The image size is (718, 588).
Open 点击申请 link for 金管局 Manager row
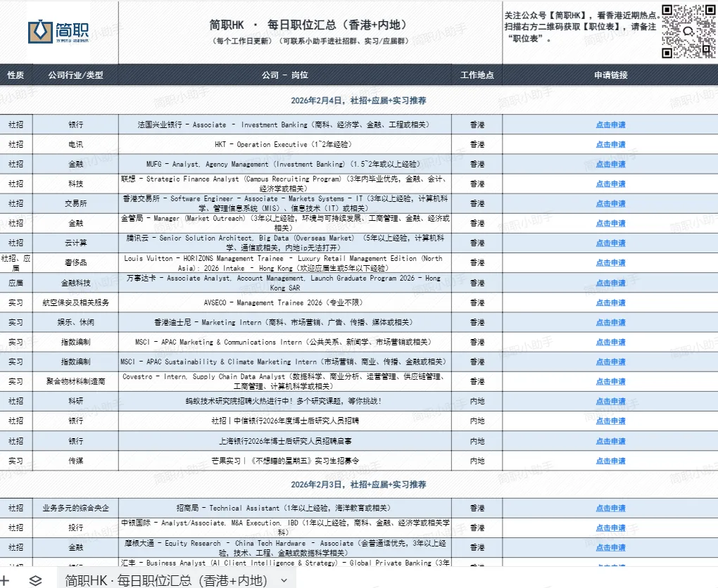610,223
